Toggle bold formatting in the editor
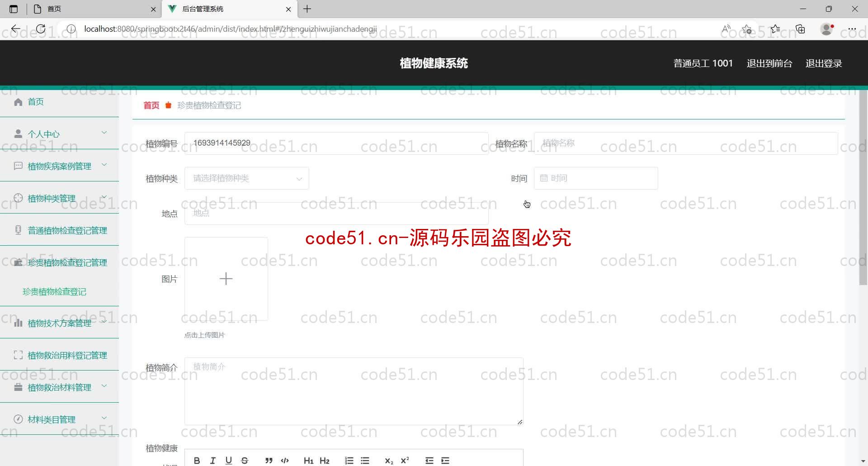Image resolution: width=868 pixels, height=466 pixels. 197,461
